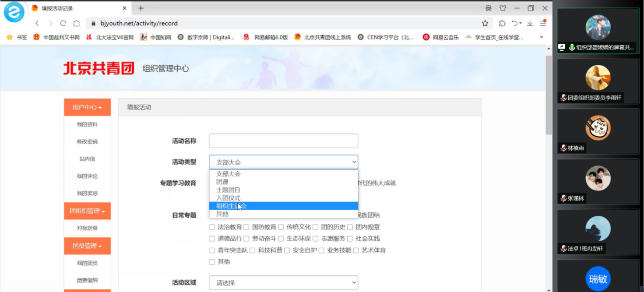Collapse the 用户中心 sidebar section

click(87, 107)
